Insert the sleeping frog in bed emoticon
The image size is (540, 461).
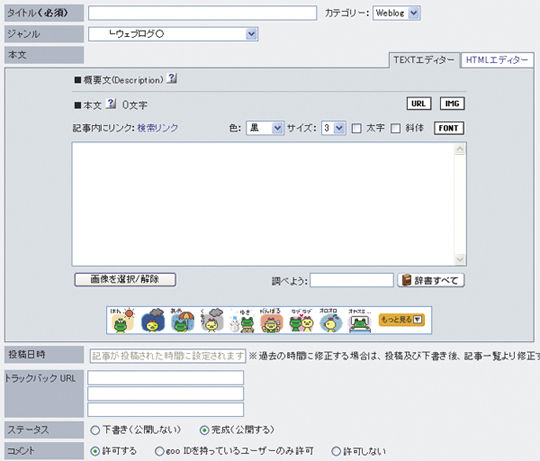[x=360, y=321]
